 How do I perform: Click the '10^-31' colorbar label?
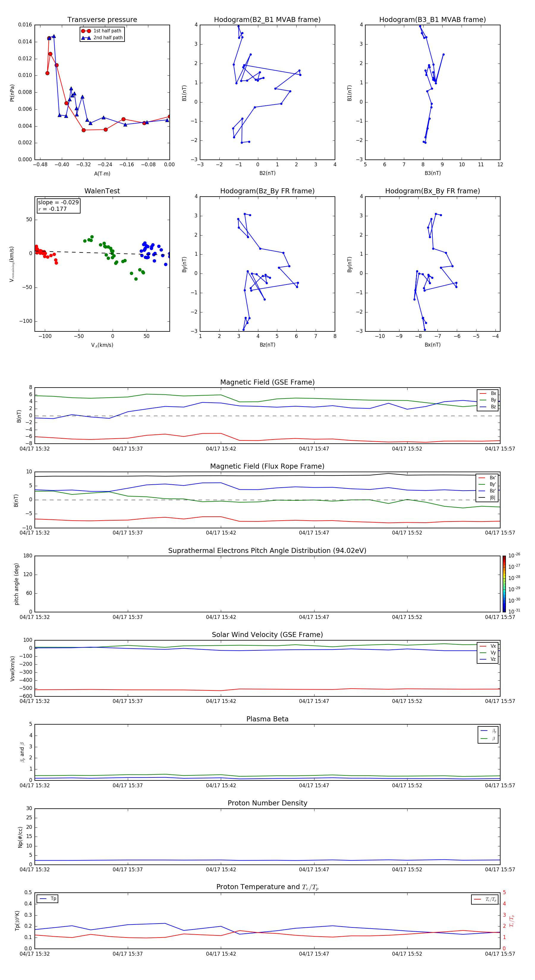pos(514,611)
